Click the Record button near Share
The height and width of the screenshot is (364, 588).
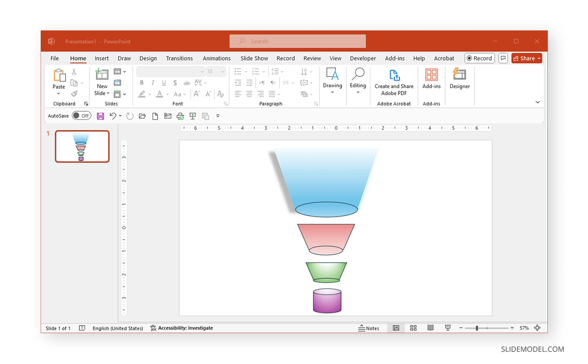pos(480,58)
